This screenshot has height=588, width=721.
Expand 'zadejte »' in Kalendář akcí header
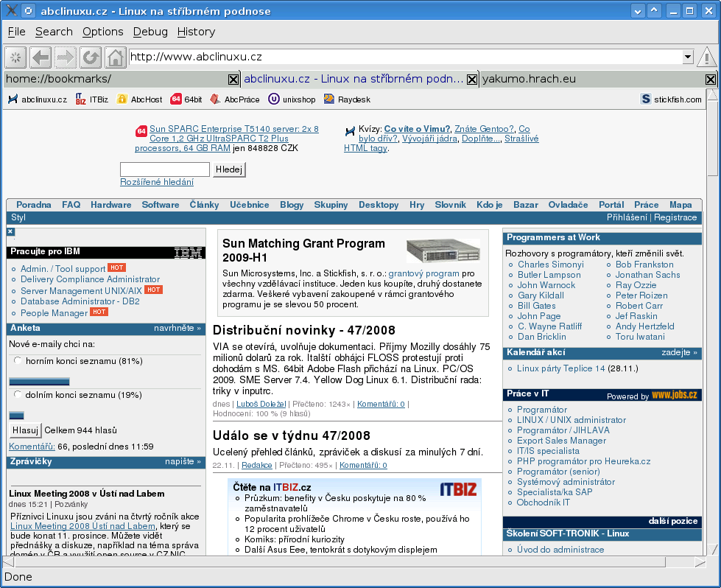679,352
